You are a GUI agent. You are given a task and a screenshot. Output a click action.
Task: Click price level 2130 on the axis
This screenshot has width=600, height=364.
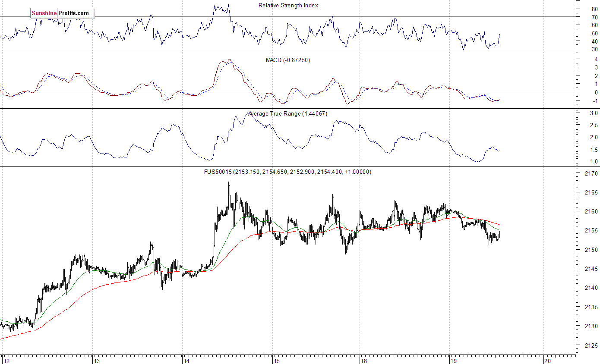592,326
